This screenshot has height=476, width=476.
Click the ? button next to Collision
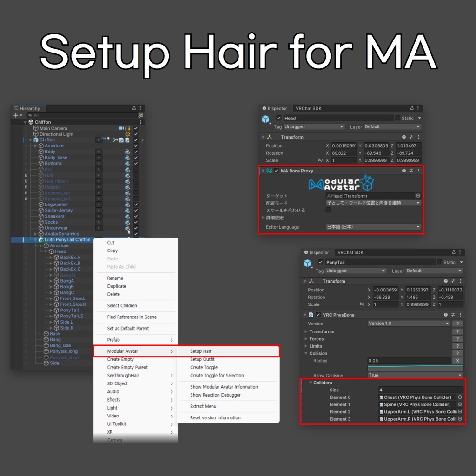(457, 353)
